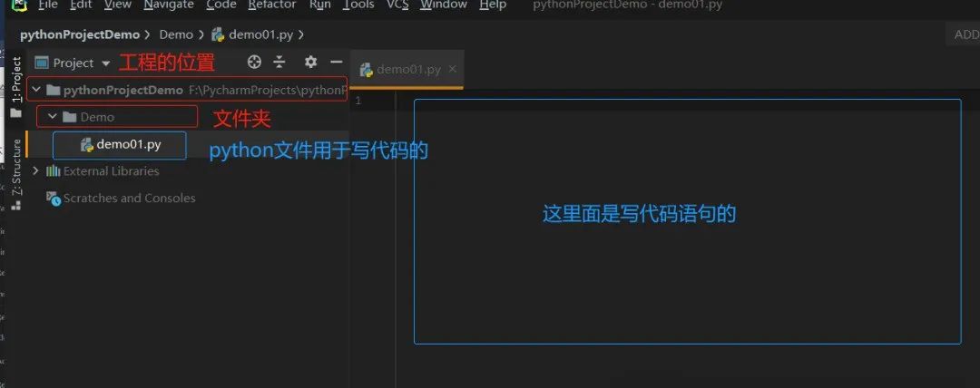Close the demo01.py editor tab
Viewport: 980px width, 388px height.
(x=453, y=69)
